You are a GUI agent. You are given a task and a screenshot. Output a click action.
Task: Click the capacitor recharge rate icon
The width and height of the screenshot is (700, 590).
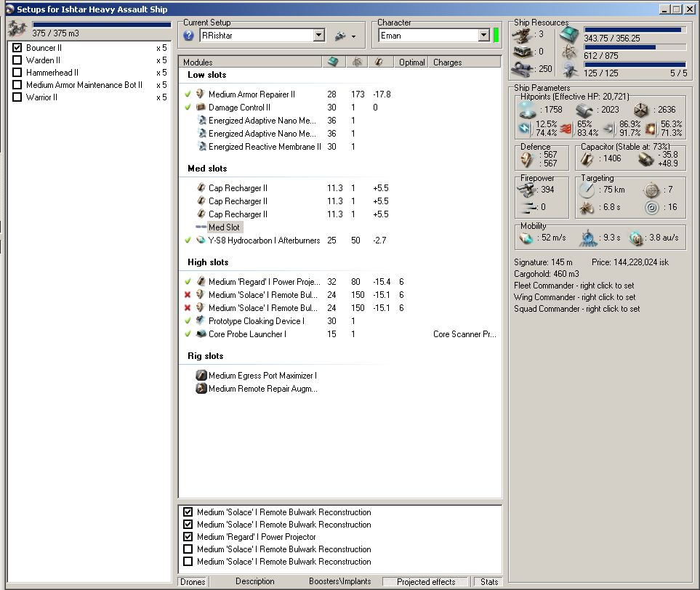click(x=646, y=159)
